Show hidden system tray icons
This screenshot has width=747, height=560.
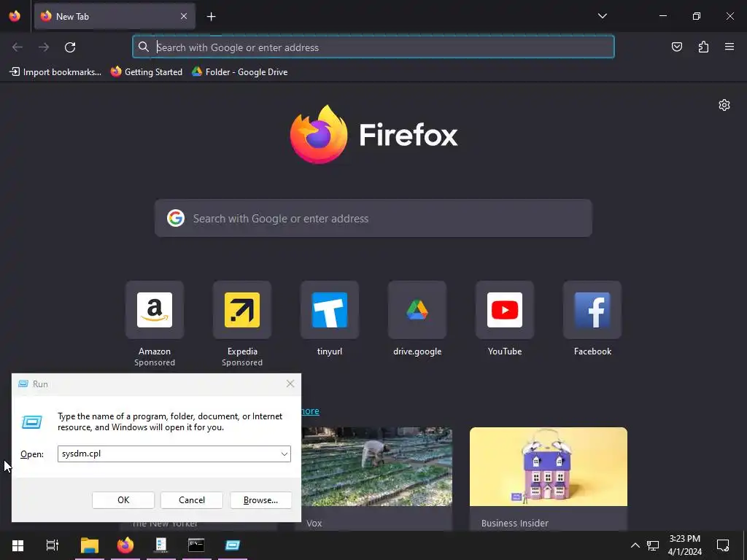635,545
